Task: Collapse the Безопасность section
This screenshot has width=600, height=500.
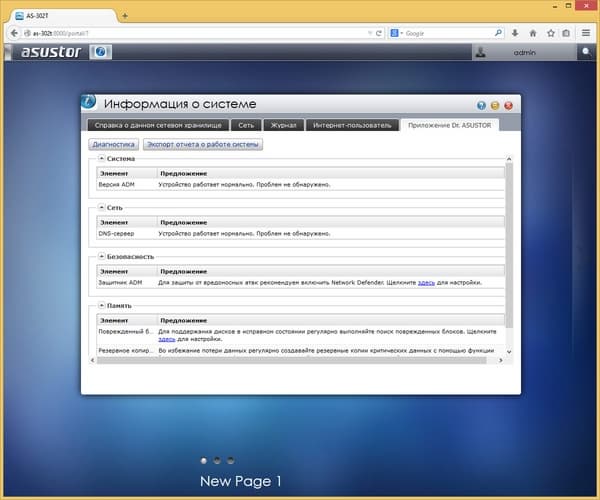Action: pyautogui.click(x=101, y=256)
